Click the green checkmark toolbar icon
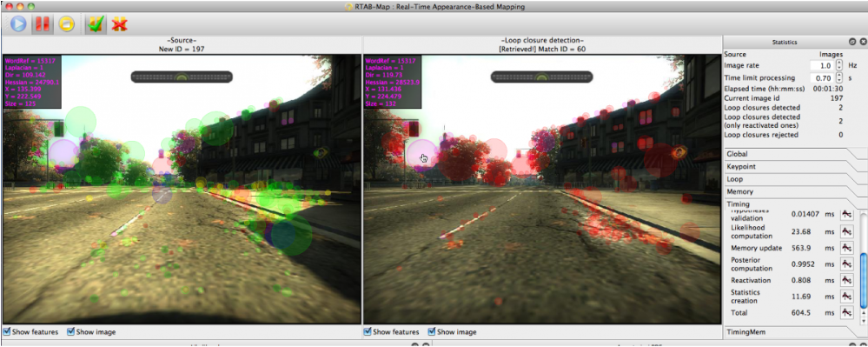868x347 pixels. tap(96, 24)
